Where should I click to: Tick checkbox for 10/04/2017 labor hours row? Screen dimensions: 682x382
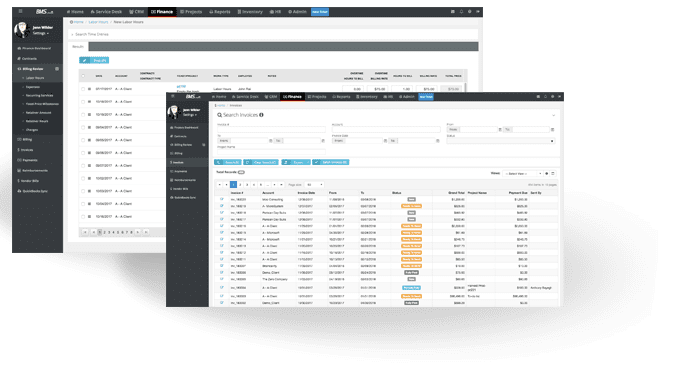[x=83, y=204]
